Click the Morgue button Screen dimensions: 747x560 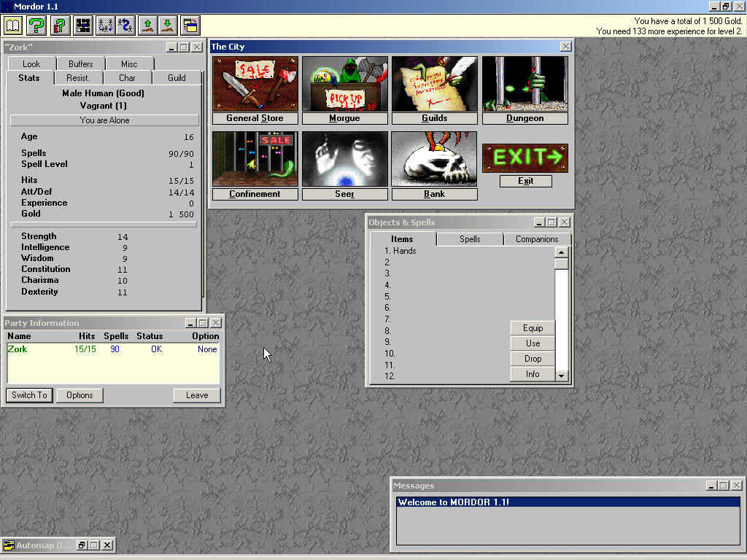tap(344, 118)
